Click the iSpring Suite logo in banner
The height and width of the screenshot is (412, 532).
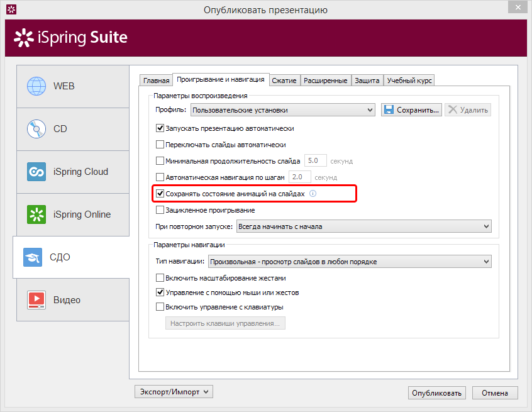coord(70,37)
